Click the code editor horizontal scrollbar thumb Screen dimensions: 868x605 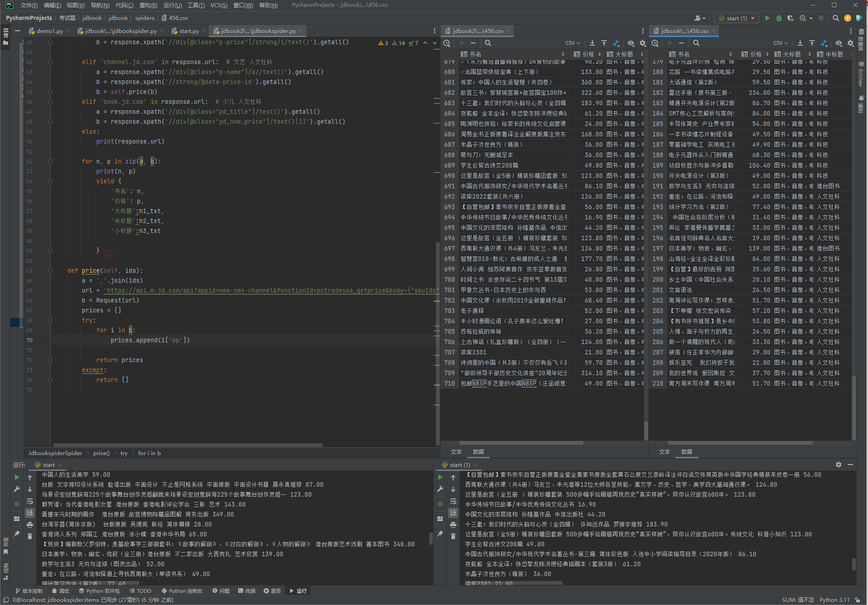188,445
